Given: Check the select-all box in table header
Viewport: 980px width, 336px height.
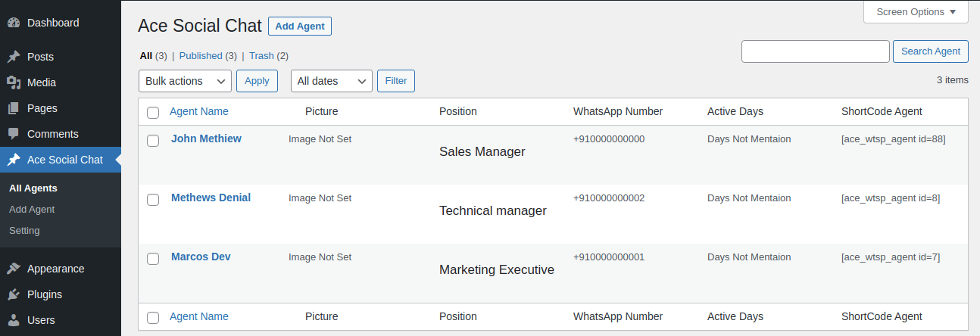Looking at the screenshot, I should pos(153,113).
